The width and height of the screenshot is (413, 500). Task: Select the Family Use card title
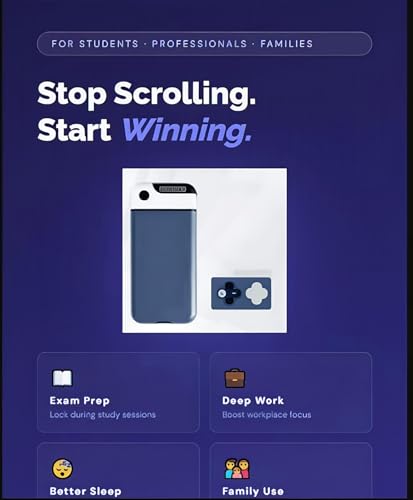pyautogui.click(x=253, y=491)
